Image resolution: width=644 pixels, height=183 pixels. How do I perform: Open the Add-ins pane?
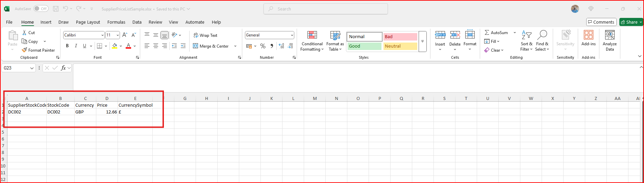(x=589, y=38)
